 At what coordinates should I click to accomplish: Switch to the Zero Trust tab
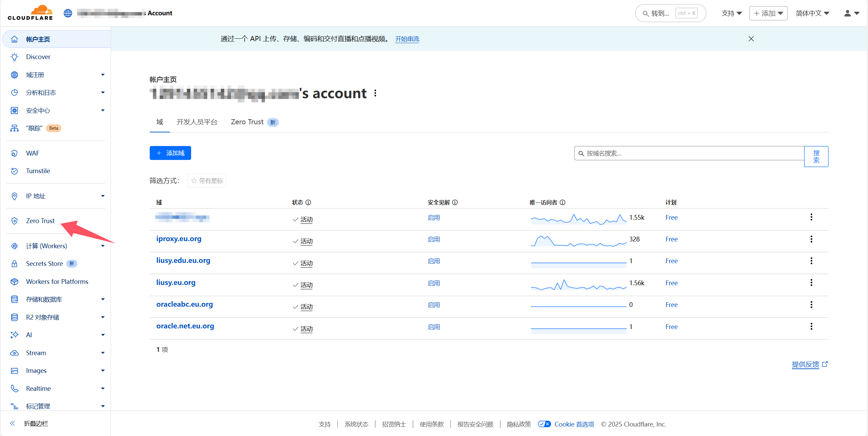pyautogui.click(x=255, y=122)
